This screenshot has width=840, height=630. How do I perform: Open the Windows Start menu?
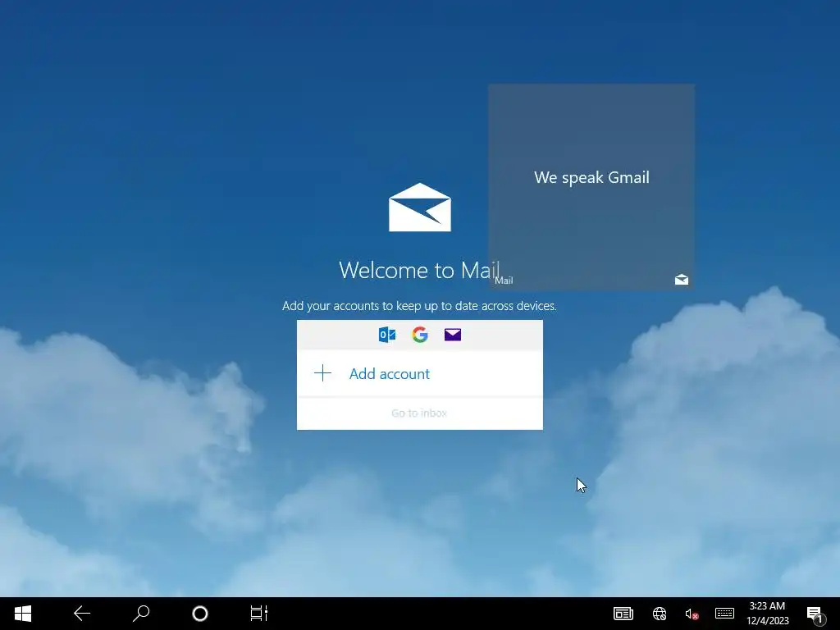click(22, 614)
